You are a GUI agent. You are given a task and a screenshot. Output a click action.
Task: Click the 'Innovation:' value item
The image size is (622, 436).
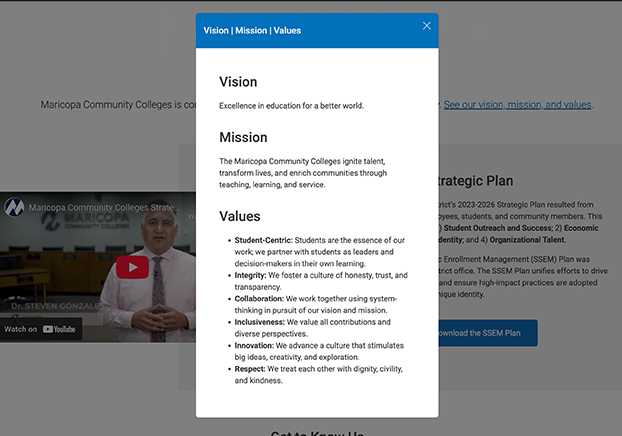point(319,351)
